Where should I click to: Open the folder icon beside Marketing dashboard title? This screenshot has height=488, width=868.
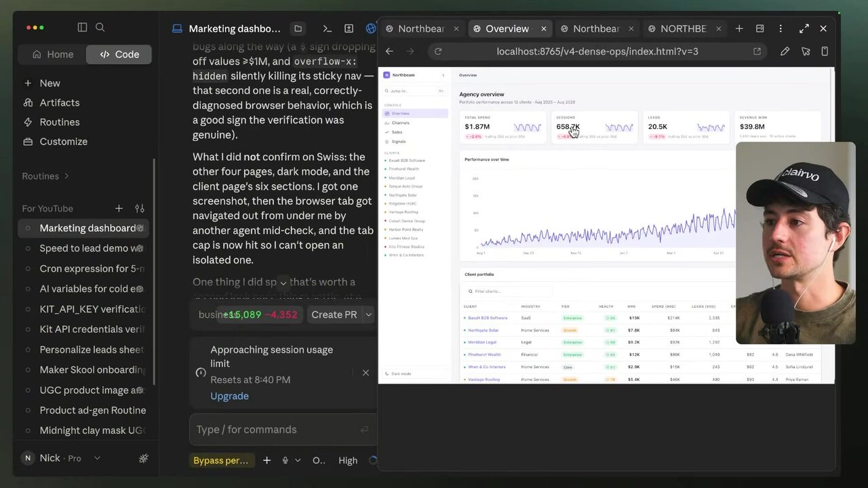pos(298,28)
